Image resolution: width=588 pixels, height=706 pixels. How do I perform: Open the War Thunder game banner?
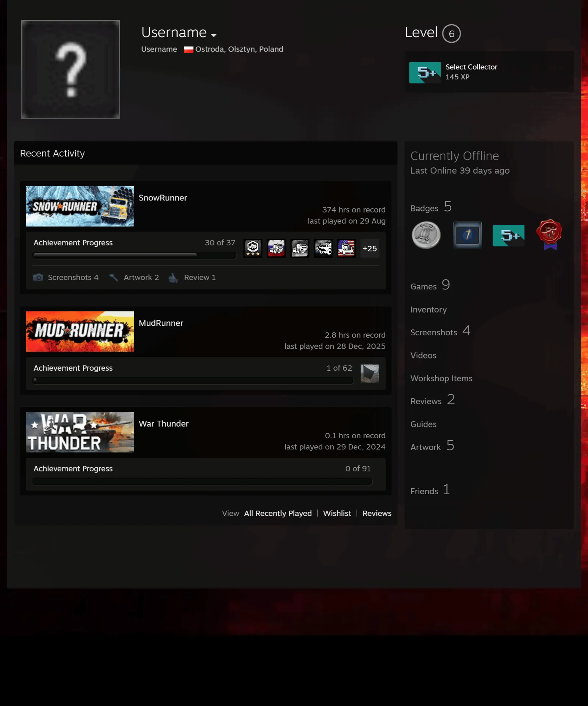point(80,432)
